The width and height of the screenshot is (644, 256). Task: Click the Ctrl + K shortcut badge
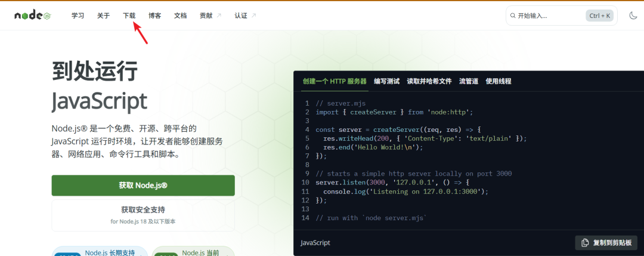point(600,16)
